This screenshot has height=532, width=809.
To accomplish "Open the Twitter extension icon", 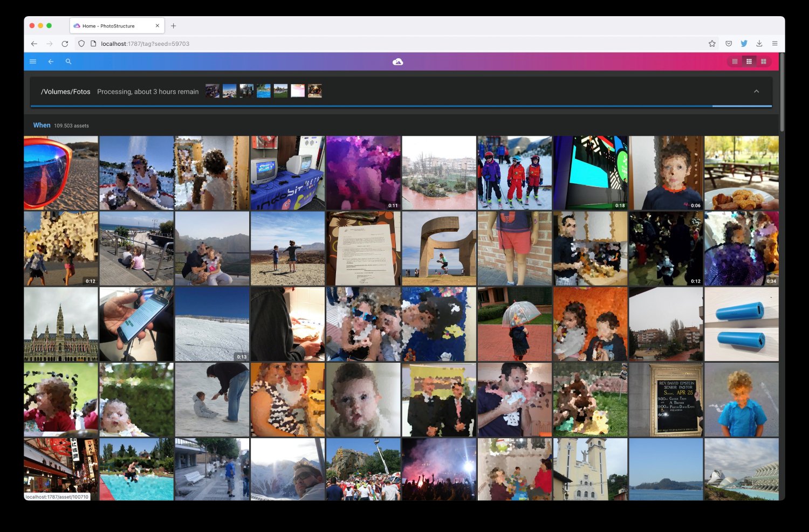I will pos(744,44).
